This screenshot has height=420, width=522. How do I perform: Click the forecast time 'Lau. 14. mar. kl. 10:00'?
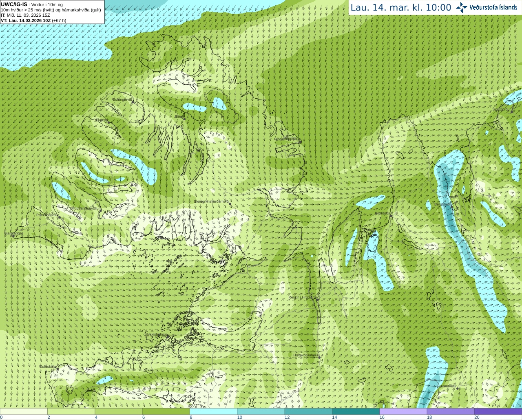(401, 8)
